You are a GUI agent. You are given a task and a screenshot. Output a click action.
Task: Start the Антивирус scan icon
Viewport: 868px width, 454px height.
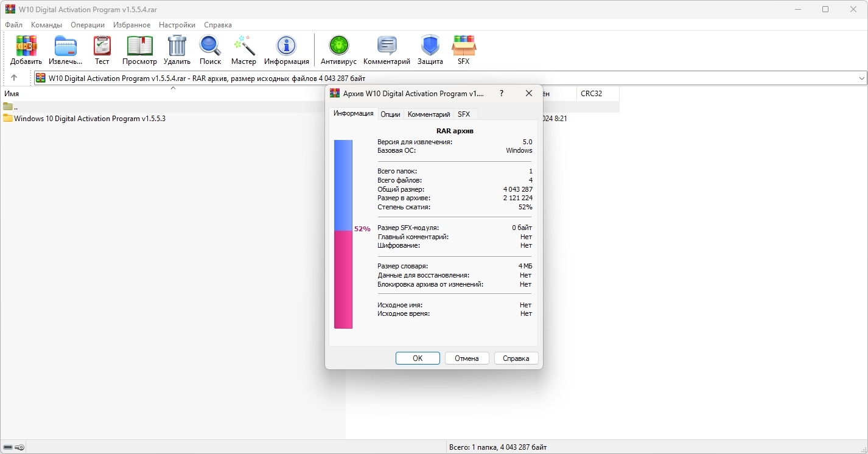click(338, 46)
